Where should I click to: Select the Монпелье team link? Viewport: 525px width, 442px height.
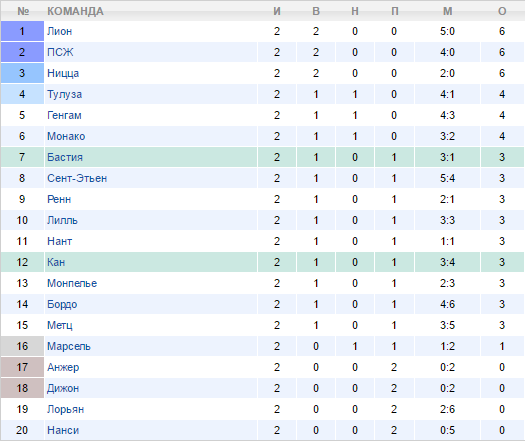pyautogui.click(x=72, y=283)
